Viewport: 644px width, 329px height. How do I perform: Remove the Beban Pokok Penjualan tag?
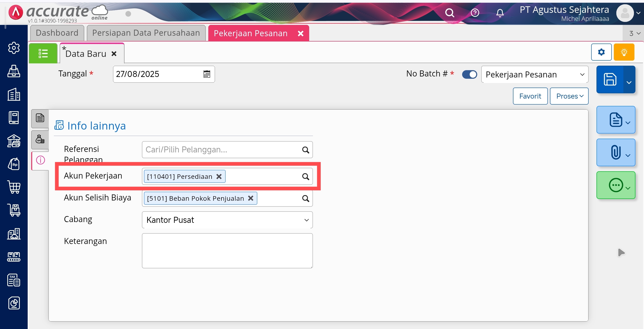[251, 198]
